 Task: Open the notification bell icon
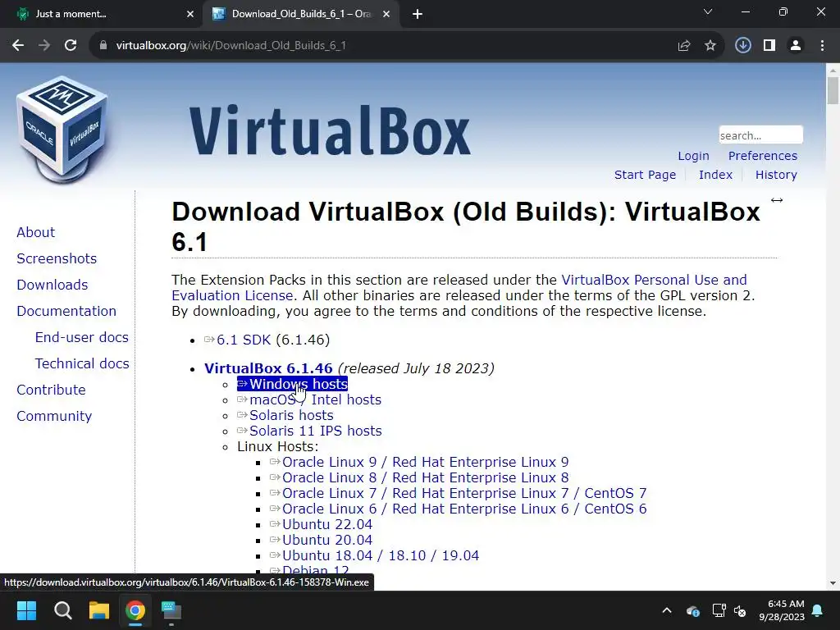[818, 610]
